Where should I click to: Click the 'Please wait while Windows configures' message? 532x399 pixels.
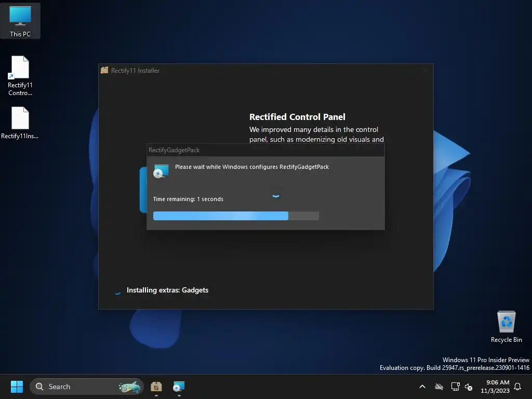pos(252,167)
